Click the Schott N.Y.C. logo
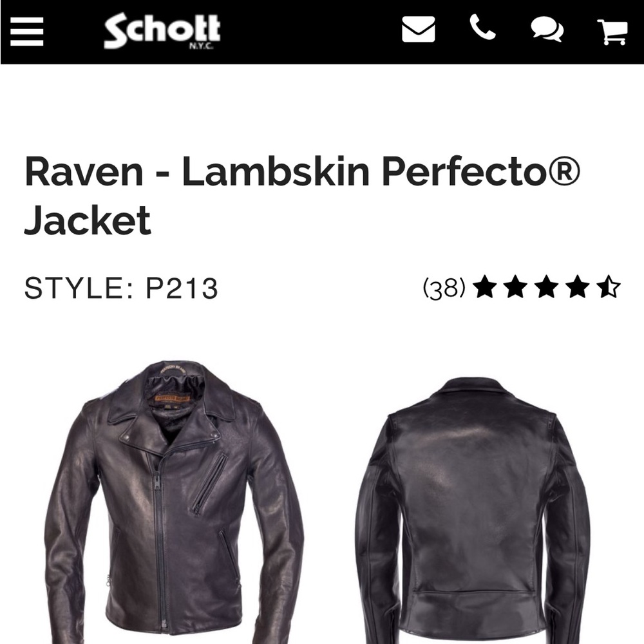Screen dimensions: 644x644 [161, 31]
